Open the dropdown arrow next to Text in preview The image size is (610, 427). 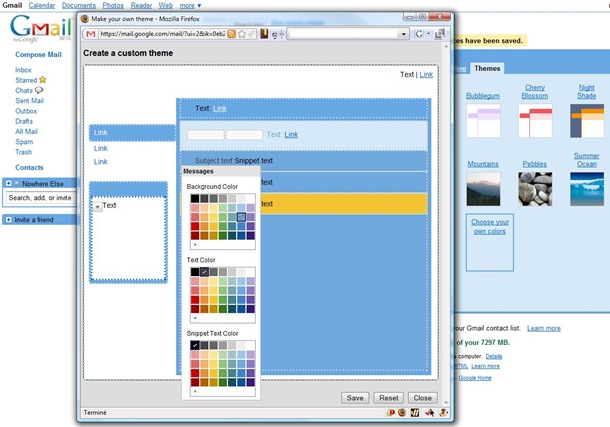pos(97,206)
